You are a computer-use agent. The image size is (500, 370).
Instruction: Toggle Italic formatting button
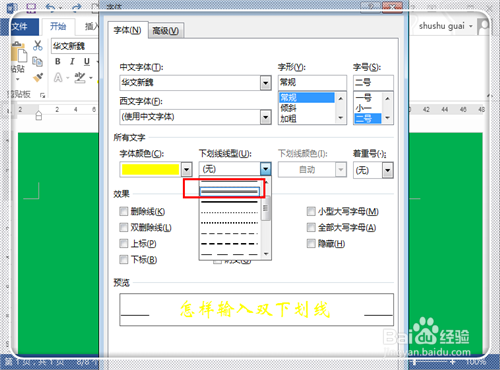point(72,61)
